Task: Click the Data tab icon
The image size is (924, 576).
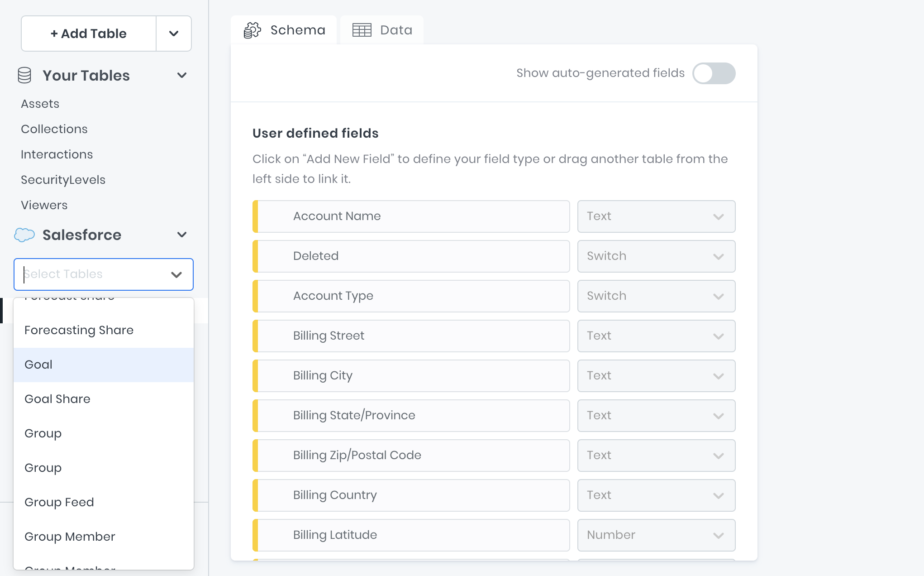Action: [x=362, y=29]
